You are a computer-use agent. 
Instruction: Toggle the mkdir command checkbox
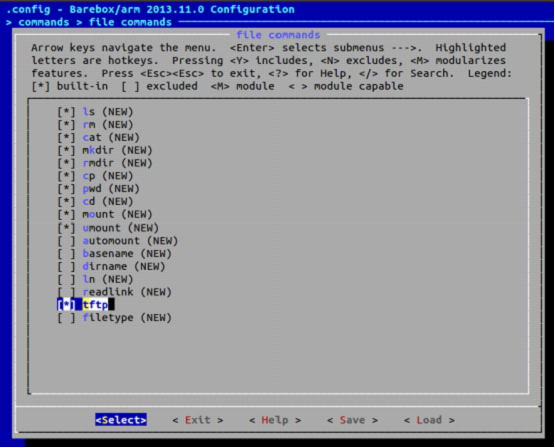click(66, 150)
